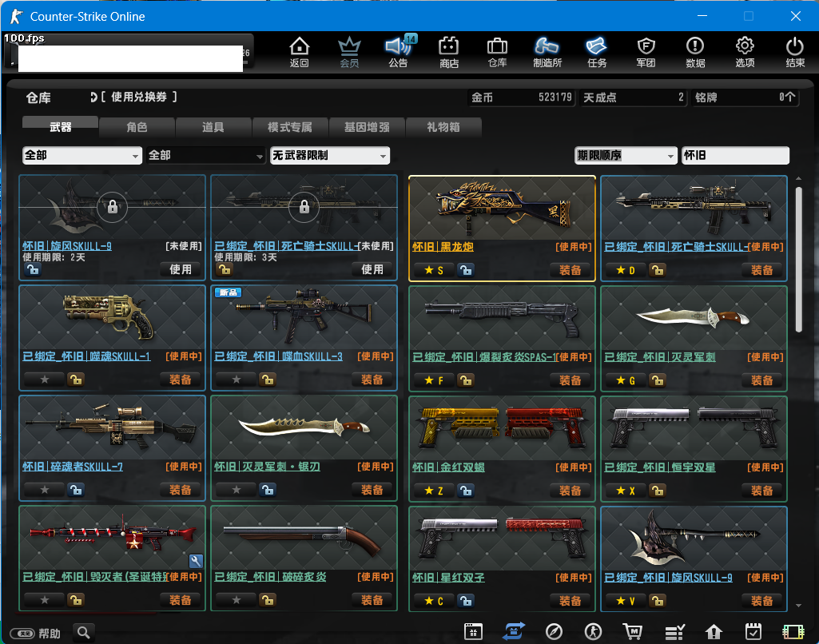Toggle favorite star Z on 金红双蝎
This screenshot has height=644, width=819.
(434, 491)
